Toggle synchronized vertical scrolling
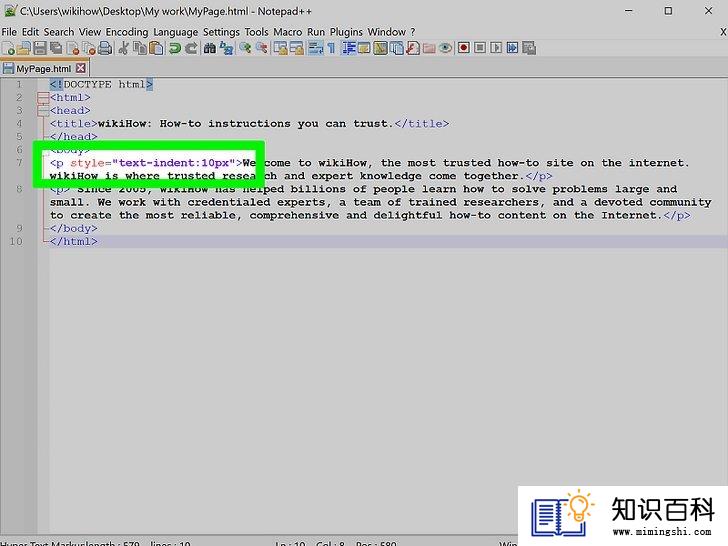Image resolution: width=728 pixels, height=546 pixels. [x=280, y=48]
